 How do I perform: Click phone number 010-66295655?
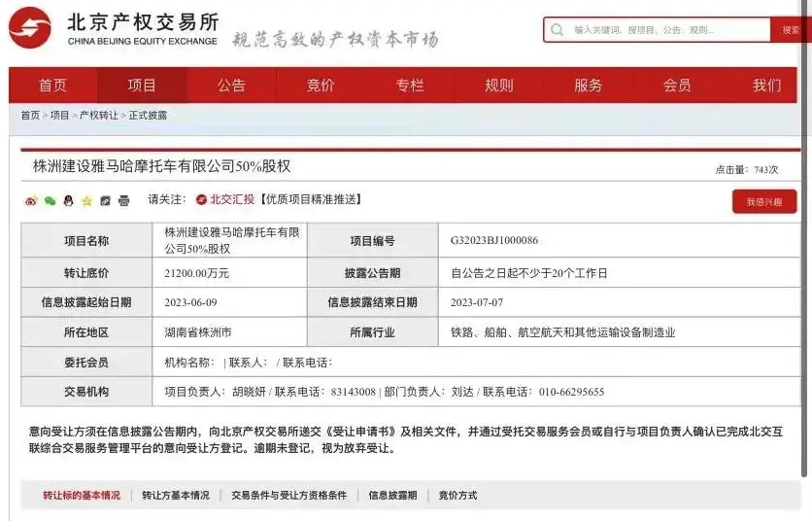pos(571,392)
